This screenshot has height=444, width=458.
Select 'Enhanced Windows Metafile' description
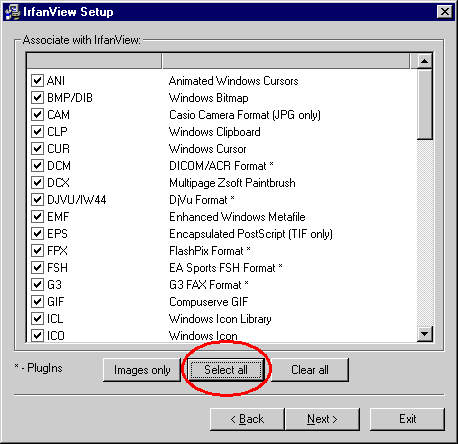pyautogui.click(x=237, y=217)
